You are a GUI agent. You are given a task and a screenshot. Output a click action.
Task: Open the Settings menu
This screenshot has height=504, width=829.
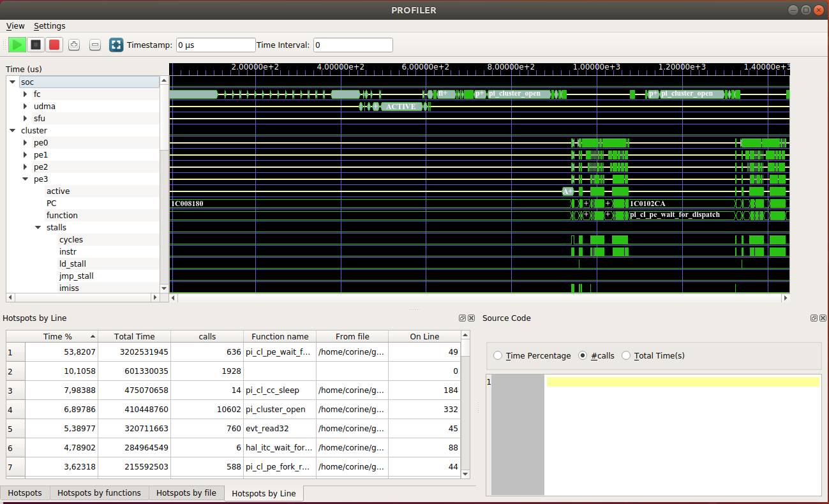click(50, 26)
